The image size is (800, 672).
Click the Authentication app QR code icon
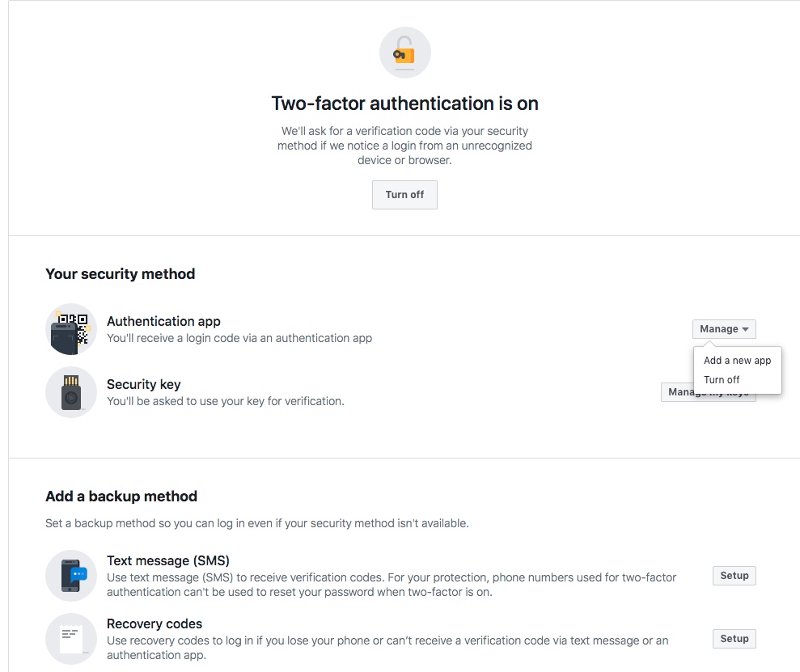coord(71,329)
